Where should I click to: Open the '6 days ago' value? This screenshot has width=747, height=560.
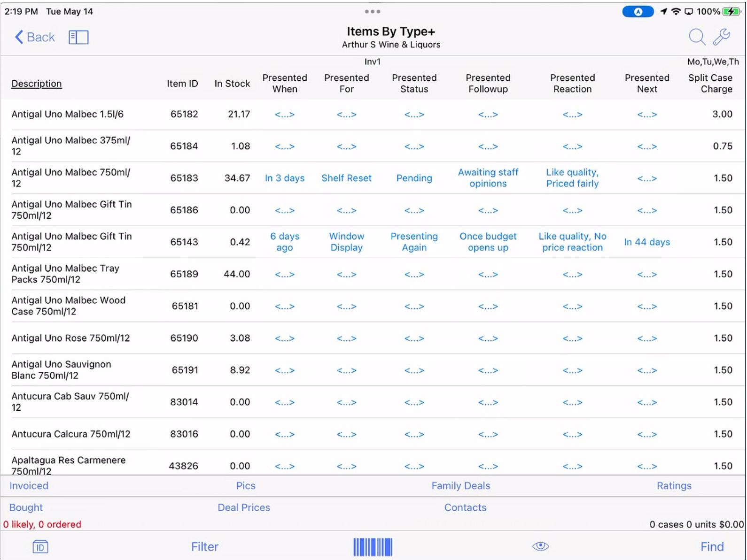point(285,242)
